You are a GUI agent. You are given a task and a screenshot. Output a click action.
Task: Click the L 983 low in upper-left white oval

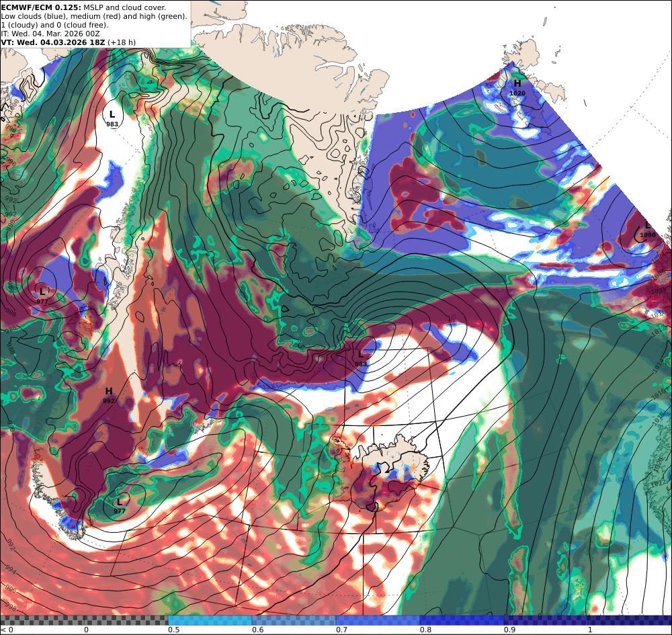112,119
